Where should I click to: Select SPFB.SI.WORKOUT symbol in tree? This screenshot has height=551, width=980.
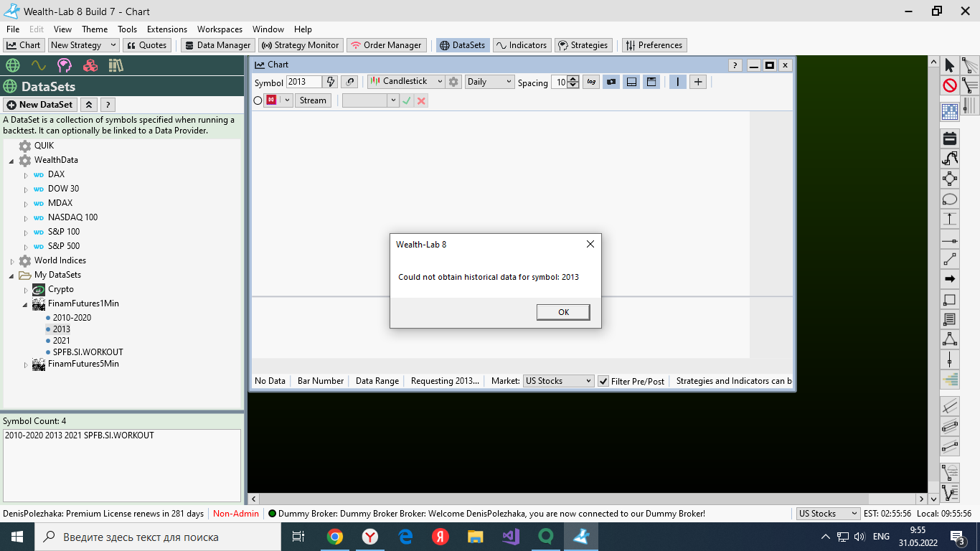(88, 352)
